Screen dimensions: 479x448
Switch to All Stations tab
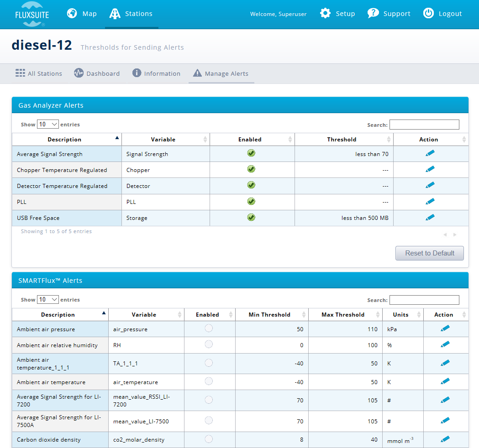point(39,73)
